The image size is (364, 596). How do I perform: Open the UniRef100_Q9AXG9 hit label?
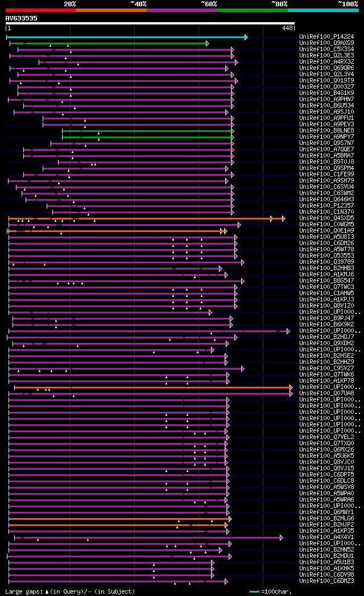pyautogui.click(x=326, y=43)
